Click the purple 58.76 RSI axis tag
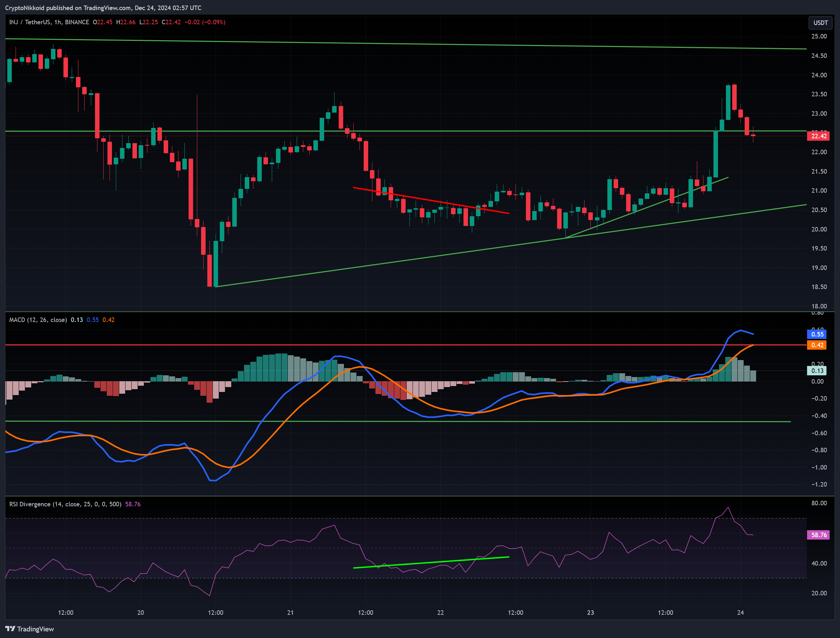Screen dimensions: 840x638 [x=819, y=535]
